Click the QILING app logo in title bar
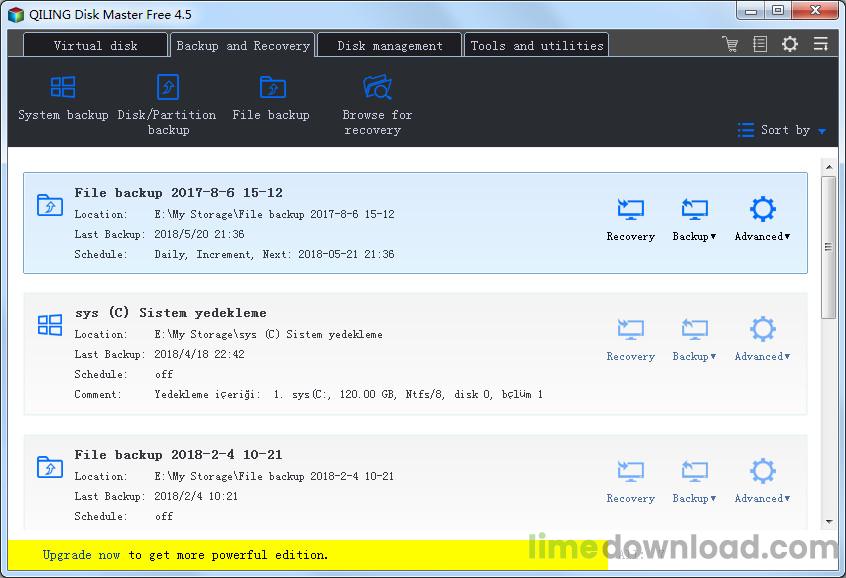This screenshot has width=846, height=578. (x=16, y=14)
